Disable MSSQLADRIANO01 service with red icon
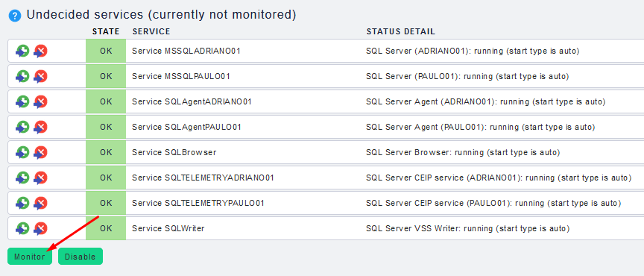This screenshot has width=644, height=276. (40, 51)
